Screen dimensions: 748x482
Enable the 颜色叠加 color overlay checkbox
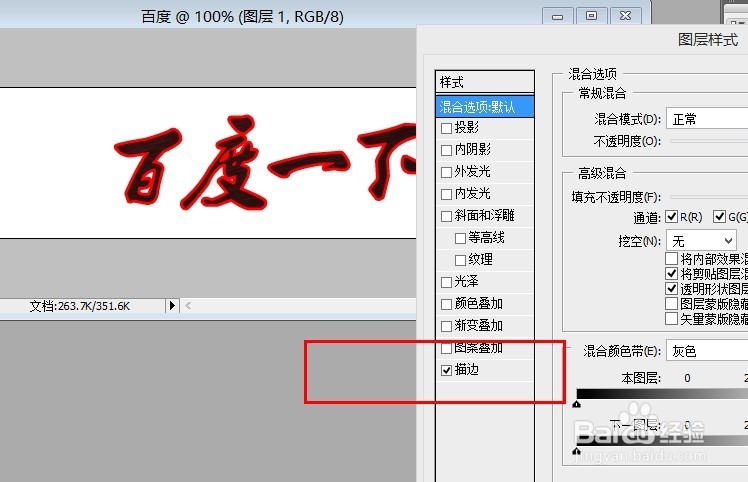point(447,304)
